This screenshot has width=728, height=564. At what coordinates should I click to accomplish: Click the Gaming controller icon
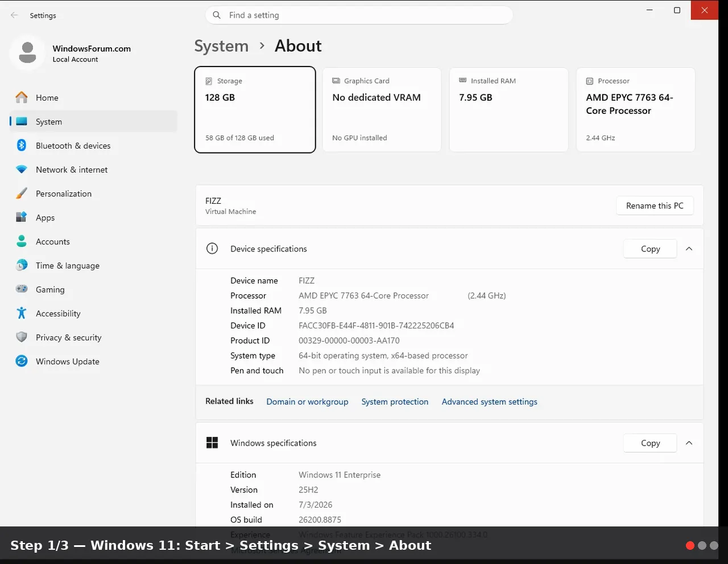(x=22, y=289)
